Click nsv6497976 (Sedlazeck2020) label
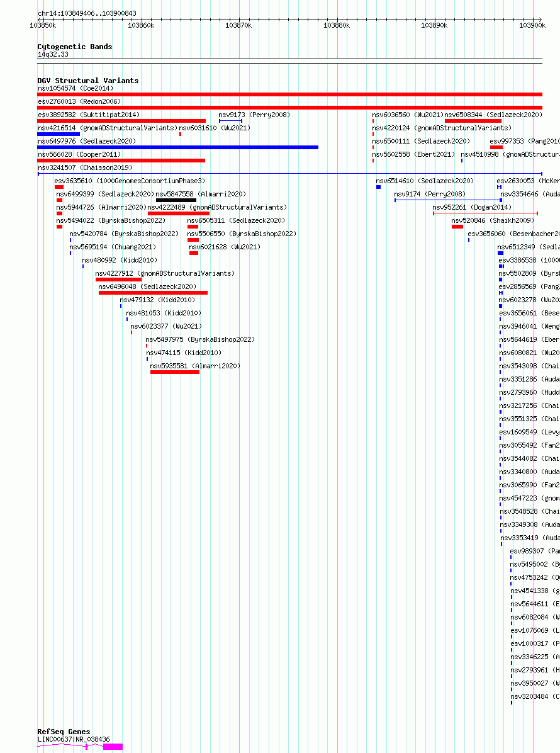This screenshot has height=753, width=560. point(87,141)
